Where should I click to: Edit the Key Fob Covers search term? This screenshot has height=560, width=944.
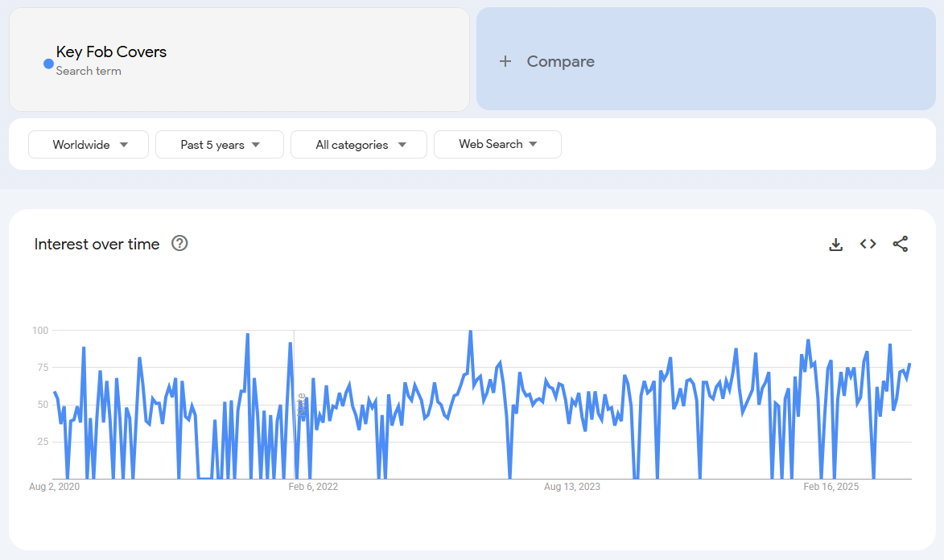pos(111,51)
